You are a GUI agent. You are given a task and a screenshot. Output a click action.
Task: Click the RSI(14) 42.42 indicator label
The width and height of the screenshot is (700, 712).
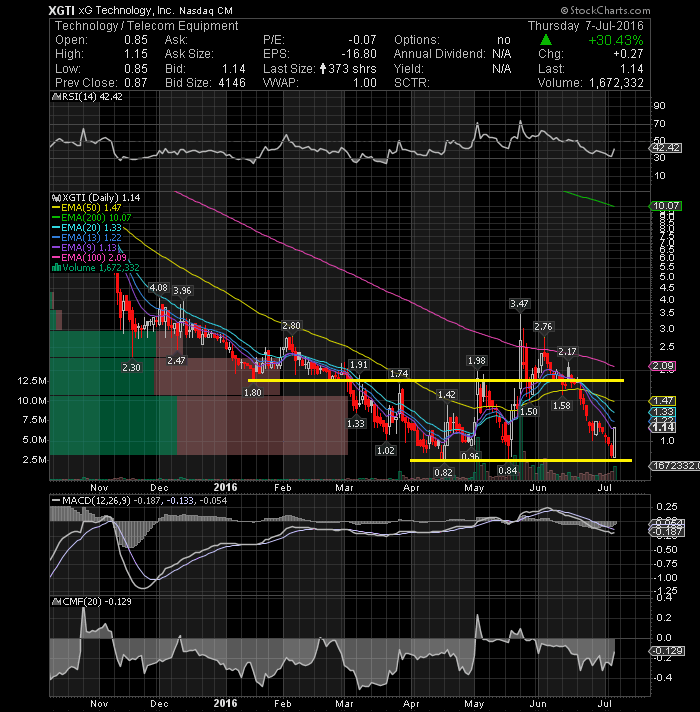pos(87,97)
